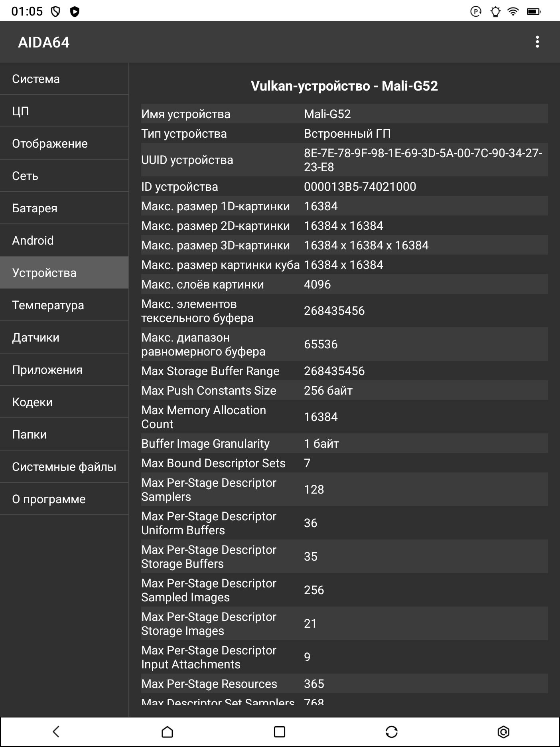Open recent apps square button
Viewport: 560px width, 747px height.
pyautogui.click(x=280, y=731)
